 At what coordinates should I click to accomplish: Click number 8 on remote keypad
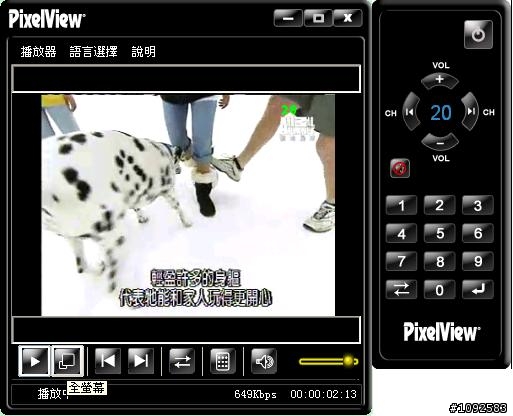coord(440,261)
